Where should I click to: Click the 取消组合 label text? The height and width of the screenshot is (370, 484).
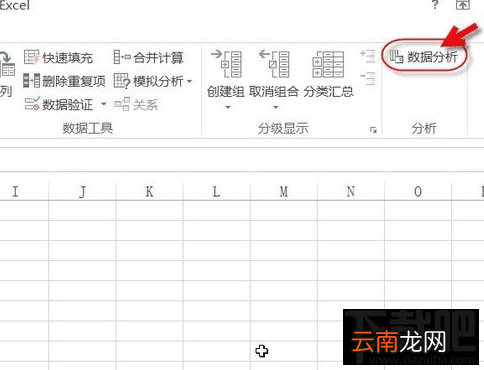274,91
